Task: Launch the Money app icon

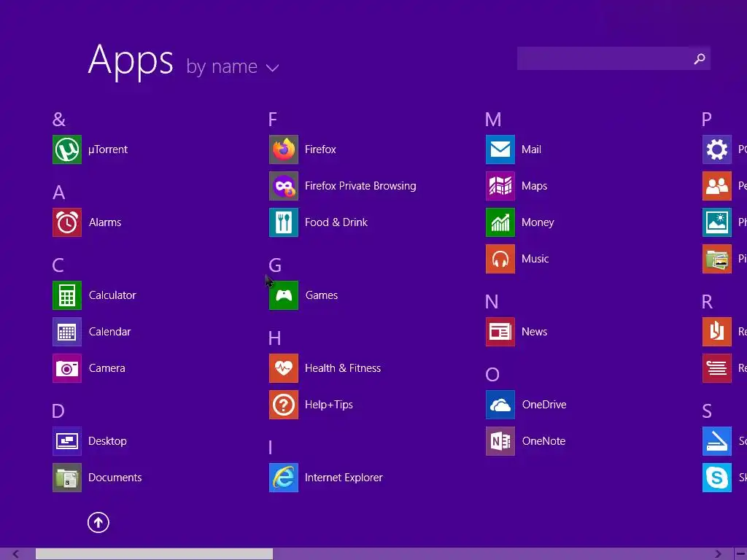Action: [x=500, y=222]
